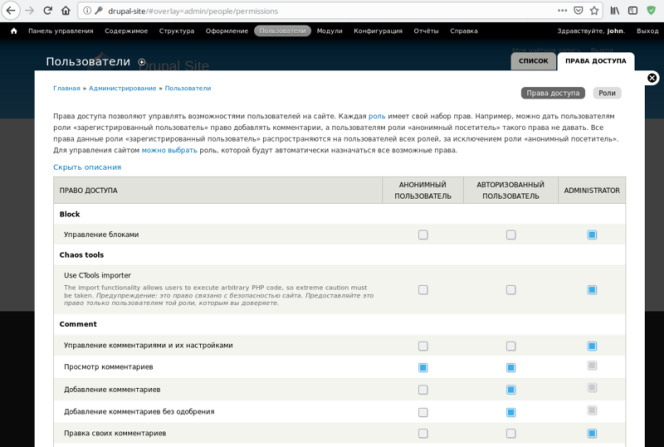The width and height of the screenshot is (664, 447).
Task: Click the Права доступа secondary tab
Action: [x=553, y=93]
